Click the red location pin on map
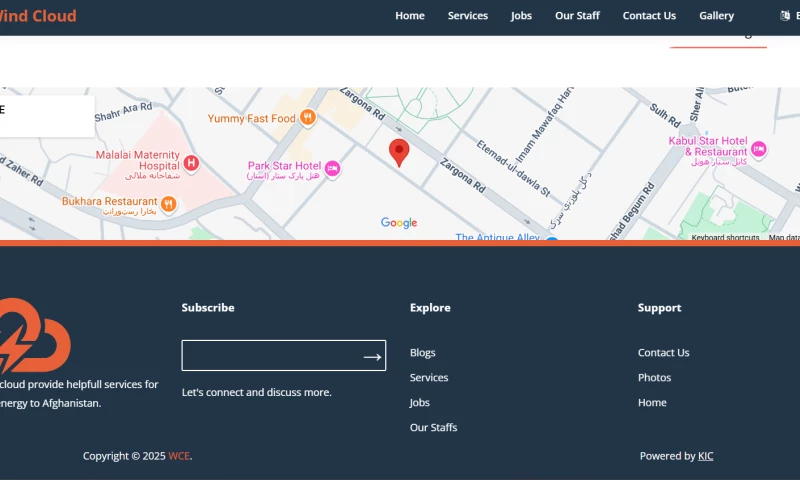 [x=399, y=152]
